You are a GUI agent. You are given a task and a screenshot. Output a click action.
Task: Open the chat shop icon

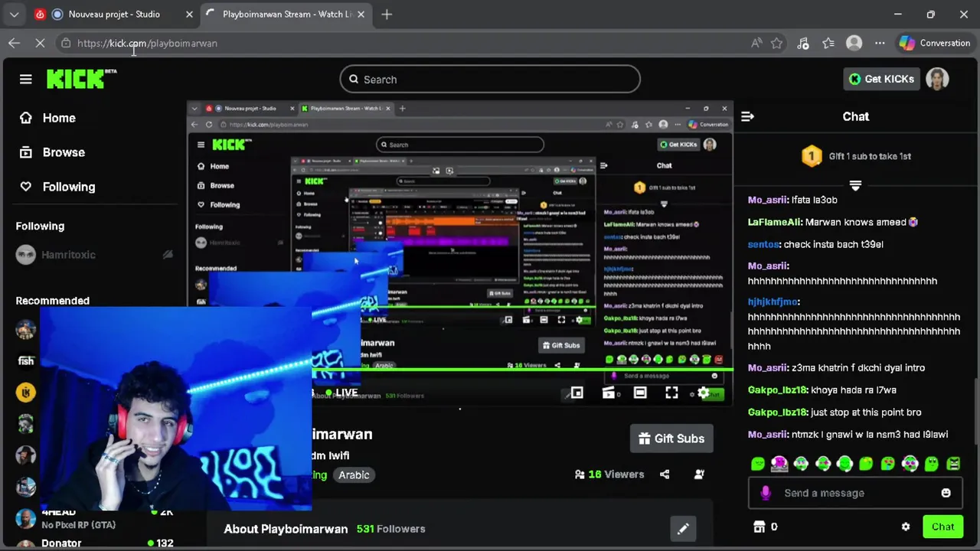pyautogui.click(x=759, y=527)
